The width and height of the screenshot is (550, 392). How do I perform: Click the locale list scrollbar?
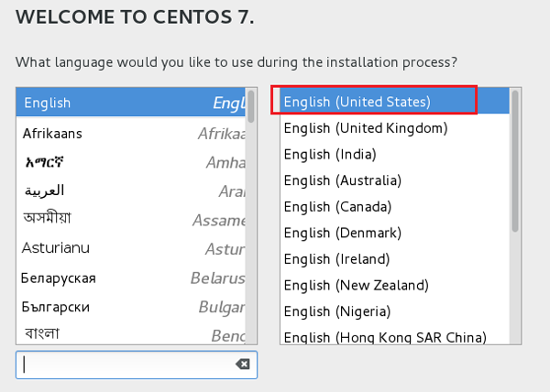[x=515, y=160]
